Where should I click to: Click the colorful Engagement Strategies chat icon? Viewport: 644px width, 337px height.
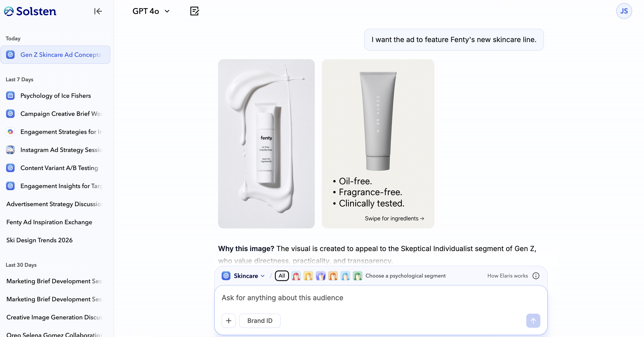click(10, 131)
